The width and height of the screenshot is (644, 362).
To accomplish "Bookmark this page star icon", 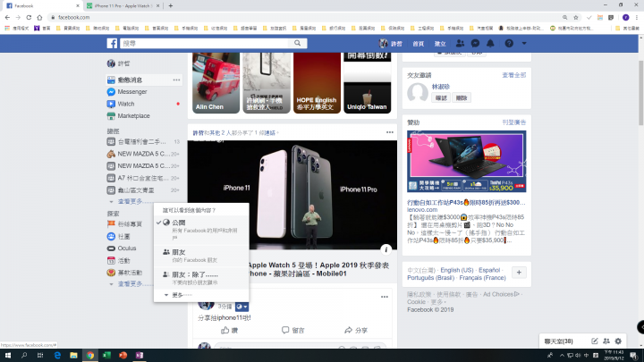I will tap(576, 17).
